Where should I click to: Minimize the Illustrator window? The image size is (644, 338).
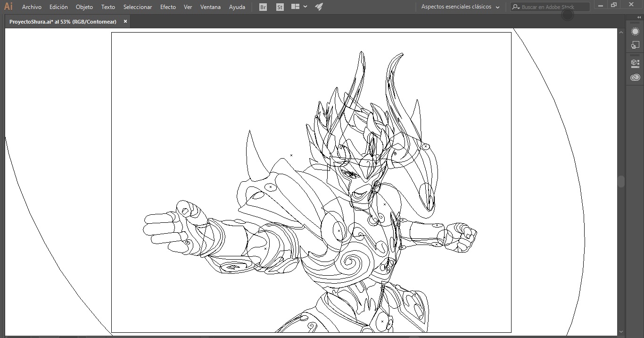(x=601, y=6)
